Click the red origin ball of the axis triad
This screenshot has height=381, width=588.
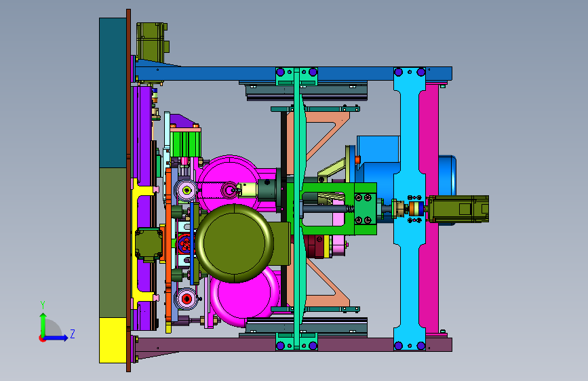41,338
